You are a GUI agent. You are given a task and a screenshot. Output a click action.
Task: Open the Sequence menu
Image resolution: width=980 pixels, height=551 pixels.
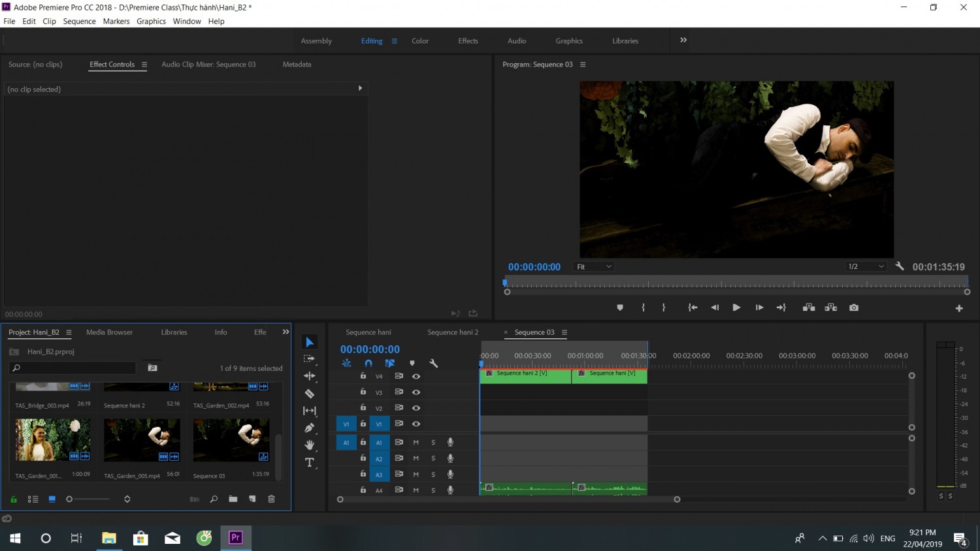80,22
